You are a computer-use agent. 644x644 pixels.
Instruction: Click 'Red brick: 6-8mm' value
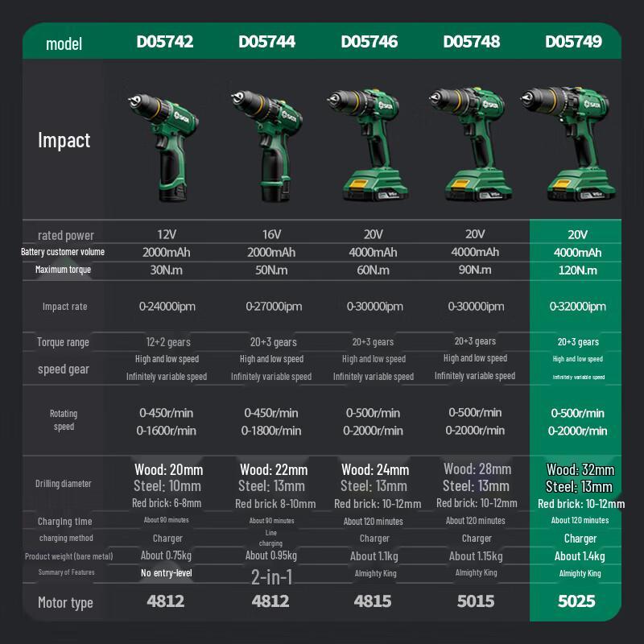(167, 503)
